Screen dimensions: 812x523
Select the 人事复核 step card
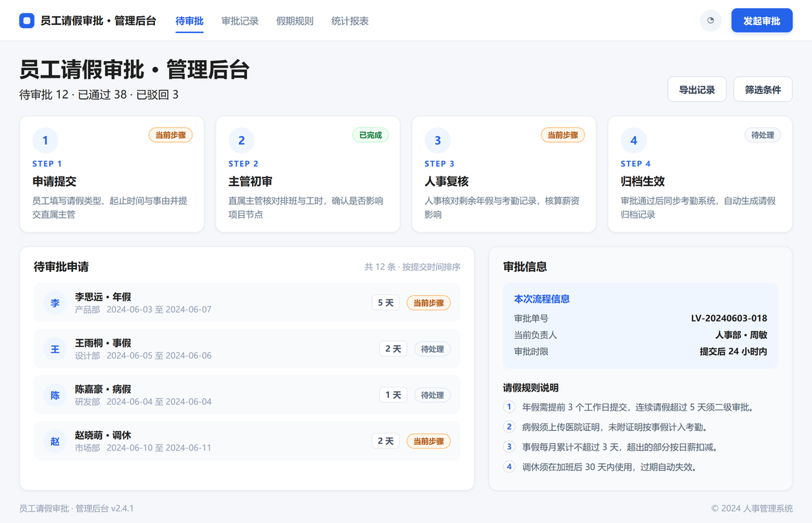point(504,175)
